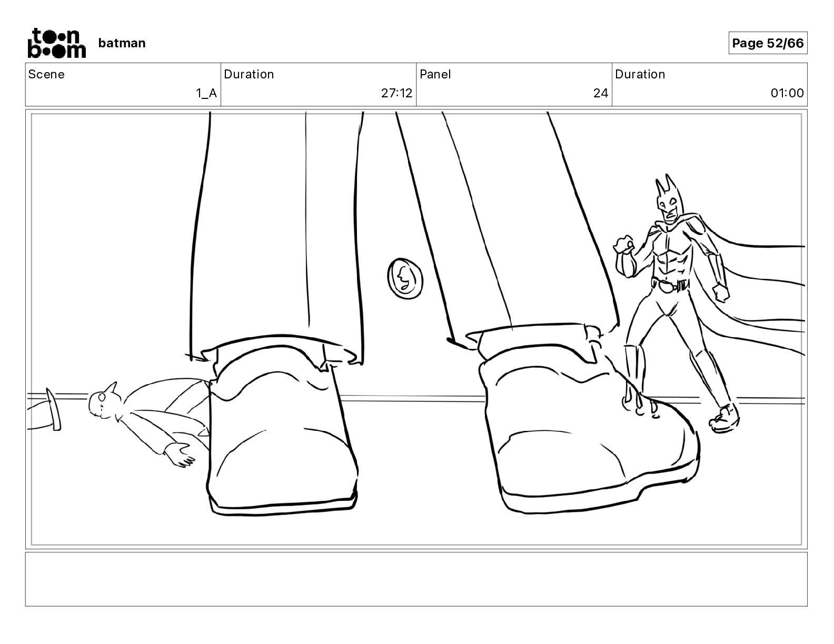This screenshot has height=644, width=834.
Task: Click the empty notes box below the panel
Action: (416, 579)
